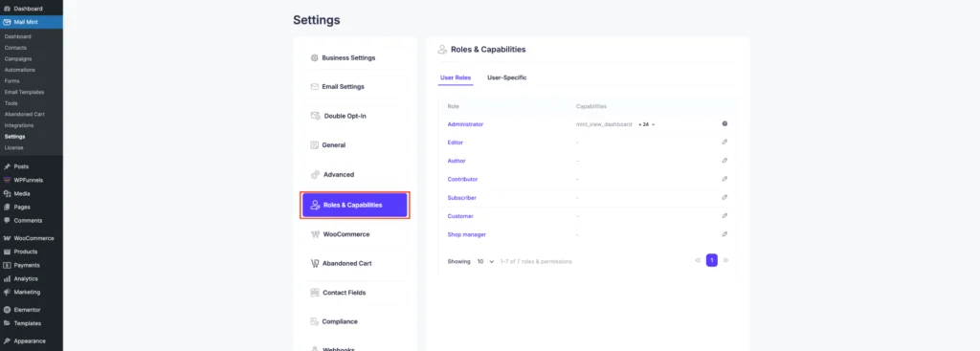
Task: Click the edit pencil for Shop manager role
Action: (x=724, y=234)
